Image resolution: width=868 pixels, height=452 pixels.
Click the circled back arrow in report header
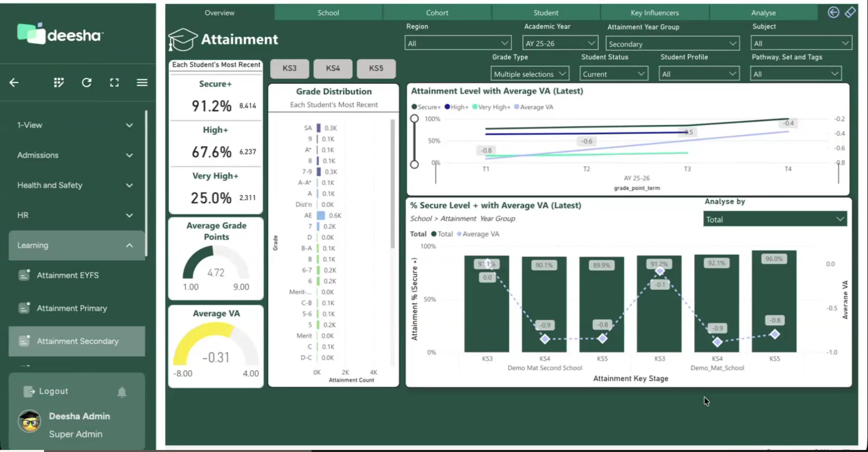[x=833, y=12]
